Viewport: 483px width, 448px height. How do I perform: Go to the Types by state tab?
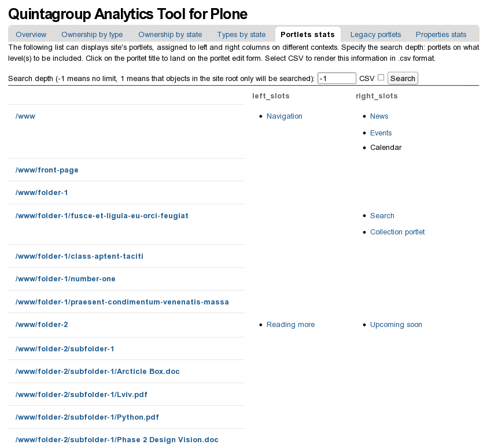(x=241, y=35)
